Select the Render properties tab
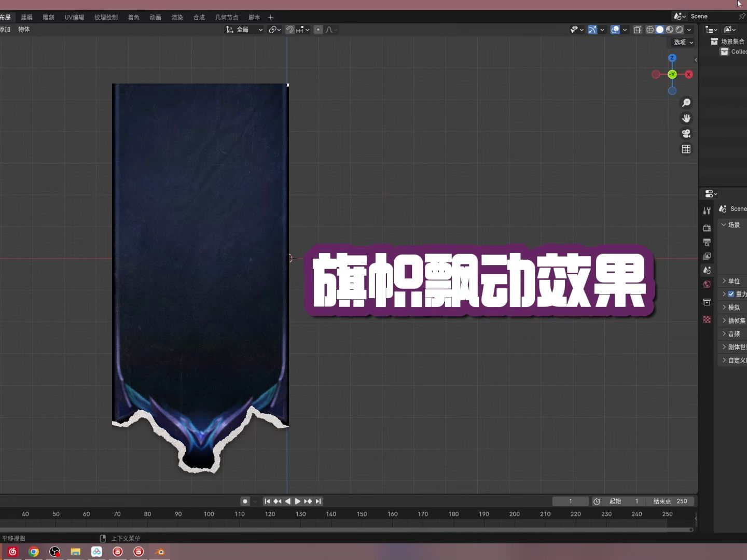 [707, 228]
